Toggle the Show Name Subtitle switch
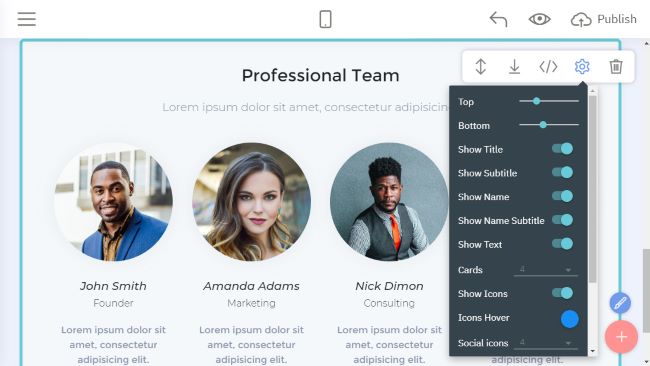 click(563, 220)
